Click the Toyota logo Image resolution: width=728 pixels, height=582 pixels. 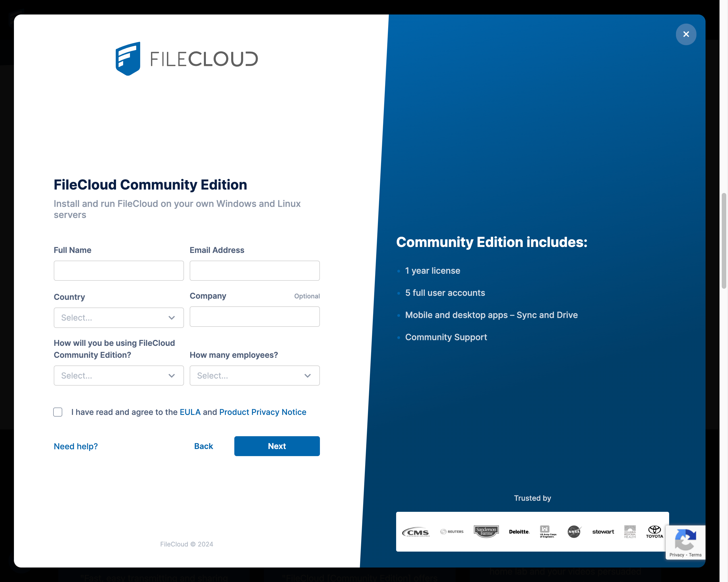pos(654,532)
